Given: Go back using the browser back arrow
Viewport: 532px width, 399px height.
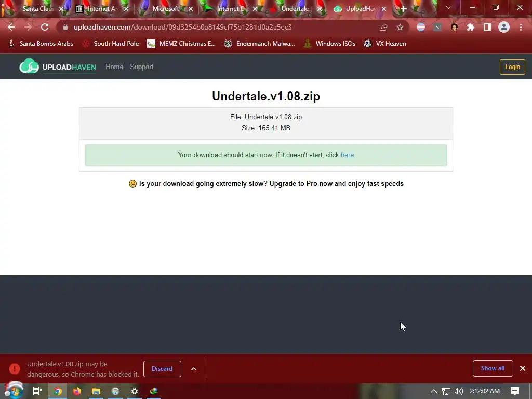Looking at the screenshot, I should point(11,27).
